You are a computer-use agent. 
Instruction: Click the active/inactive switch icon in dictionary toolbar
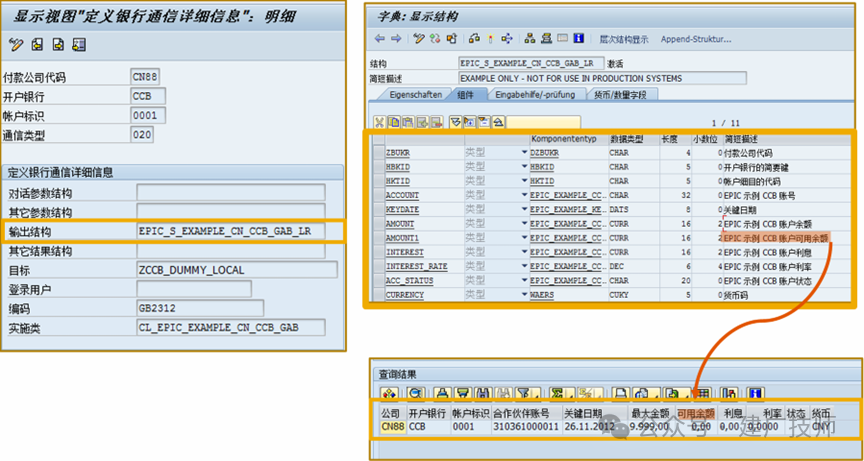pyautogui.click(x=435, y=39)
